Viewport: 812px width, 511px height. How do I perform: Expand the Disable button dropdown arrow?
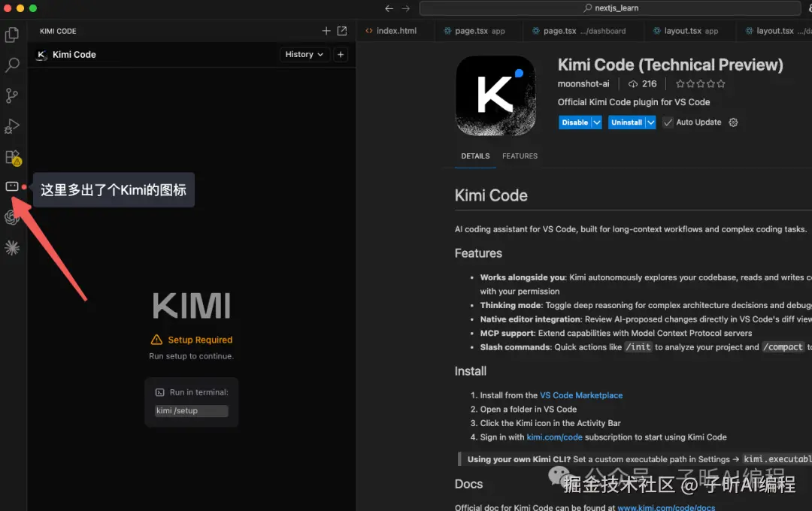click(x=596, y=122)
